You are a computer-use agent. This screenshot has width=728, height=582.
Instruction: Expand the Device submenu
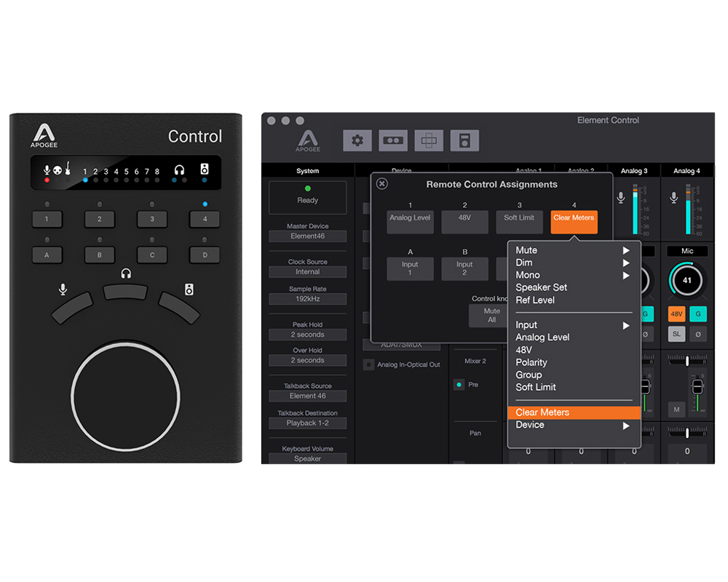(x=574, y=425)
